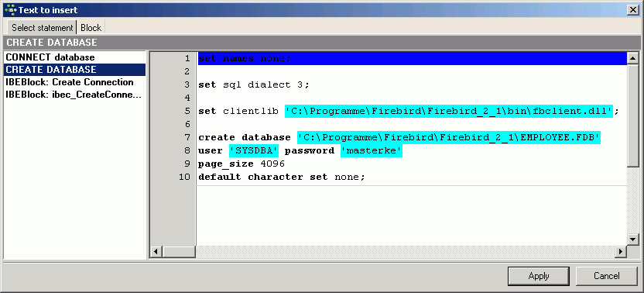The height and width of the screenshot is (293, 644).
Task: Click the EMPLOYEE.FDB database path string
Action: click(x=449, y=137)
